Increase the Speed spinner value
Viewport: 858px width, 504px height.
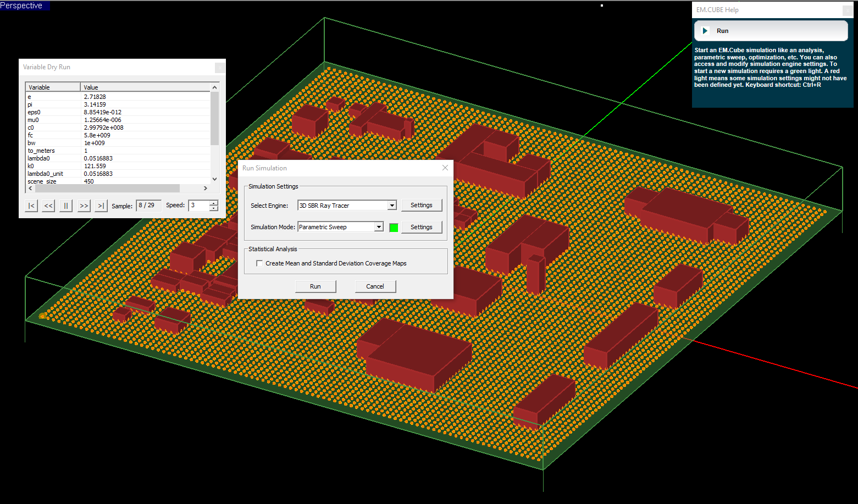(x=214, y=203)
